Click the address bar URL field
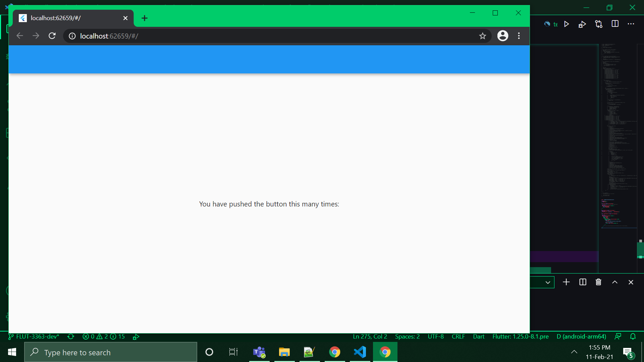This screenshot has height=362, width=644. coord(268,36)
